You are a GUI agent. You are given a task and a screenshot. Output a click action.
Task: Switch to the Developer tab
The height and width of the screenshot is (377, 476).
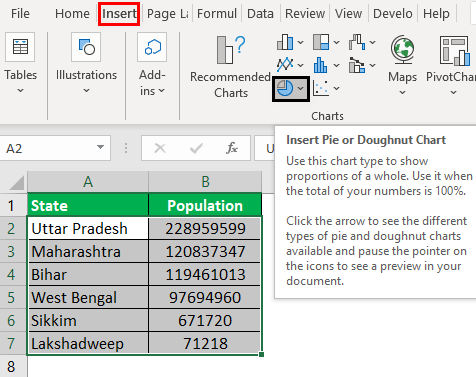pyautogui.click(x=392, y=14)
